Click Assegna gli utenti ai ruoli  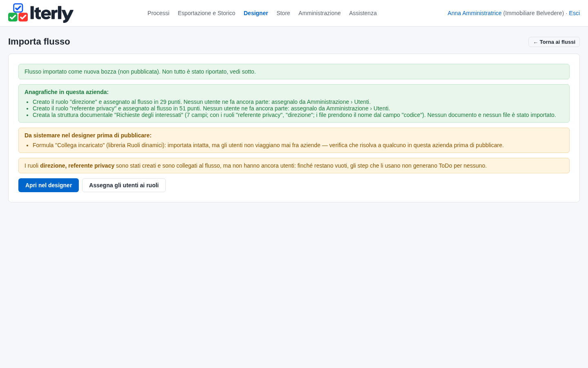click(x=124, y=185)
